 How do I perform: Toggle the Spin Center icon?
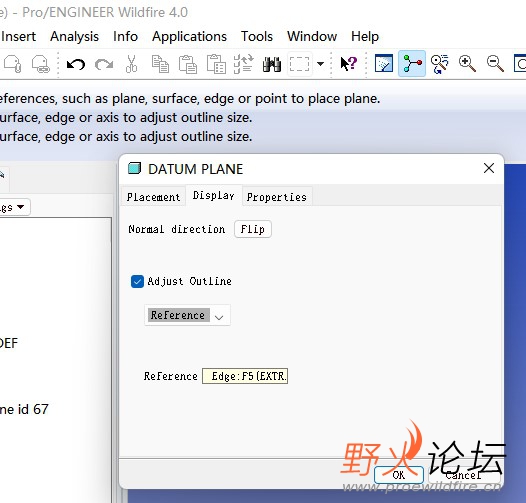tap(412, 63)
